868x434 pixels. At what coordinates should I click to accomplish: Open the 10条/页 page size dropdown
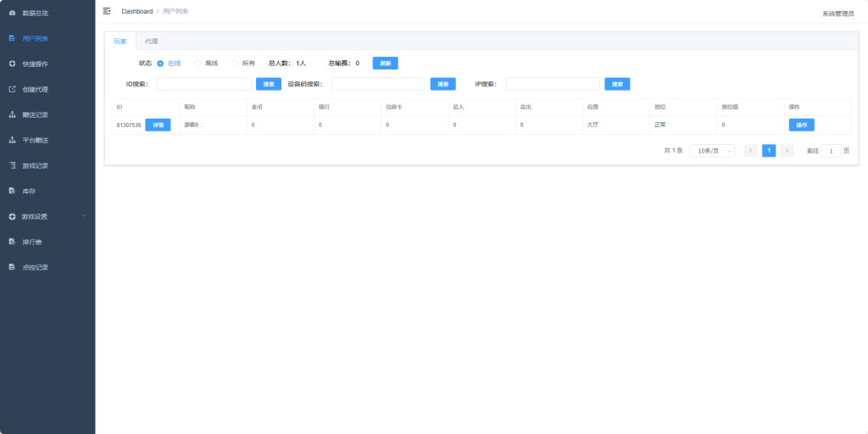click(712, 151)
